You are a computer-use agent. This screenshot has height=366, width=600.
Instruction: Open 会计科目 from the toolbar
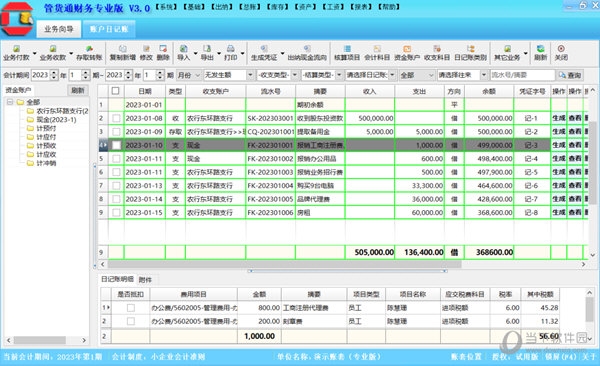(377, 53)
